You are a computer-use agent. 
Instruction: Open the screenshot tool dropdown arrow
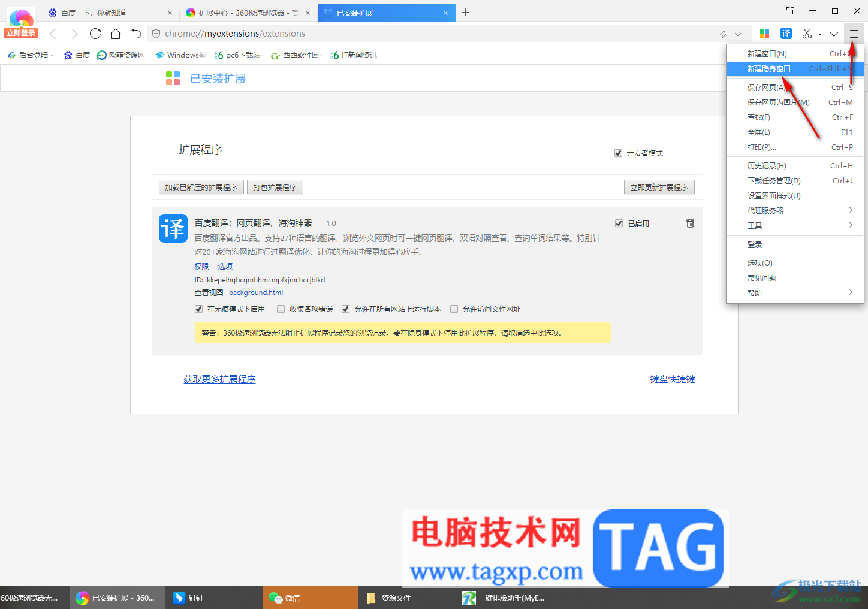(819, 34)
